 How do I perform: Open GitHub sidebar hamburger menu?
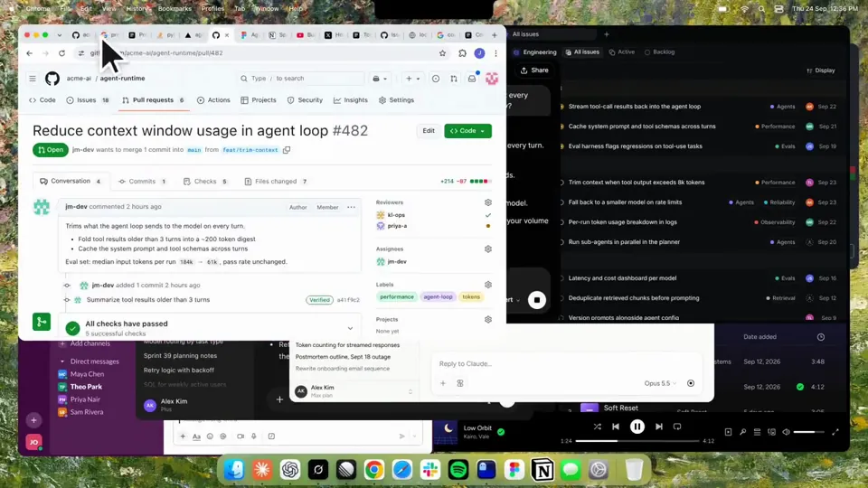33,79
